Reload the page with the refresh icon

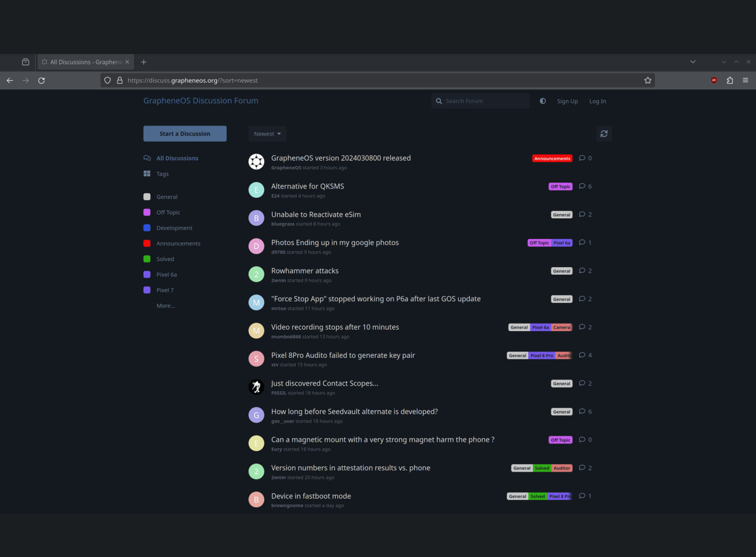(x=41, y=81)
